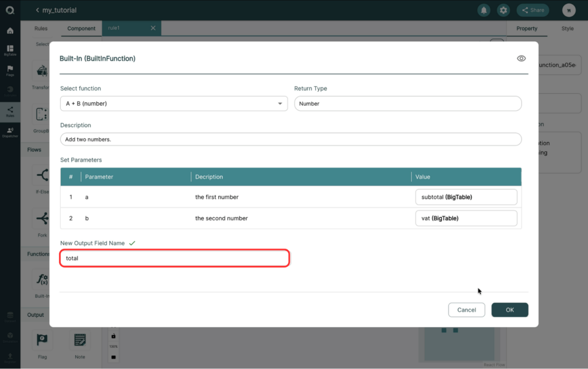Go to Home in left sidebar
The width and height of the screenshot is (588, 369).
click(x=10, y=31)
